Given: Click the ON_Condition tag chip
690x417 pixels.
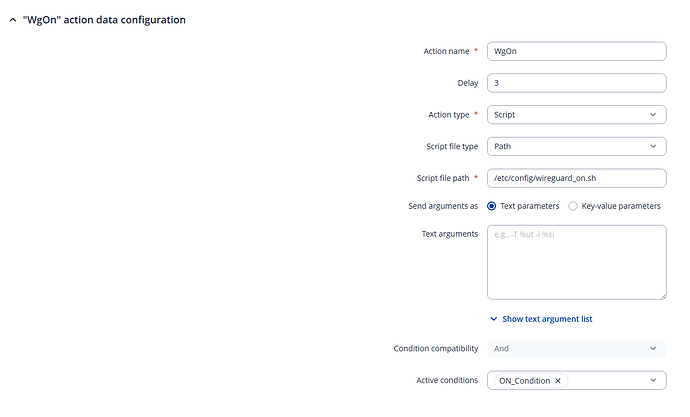Looking at the screenshot, I should [x=531, y=381].
